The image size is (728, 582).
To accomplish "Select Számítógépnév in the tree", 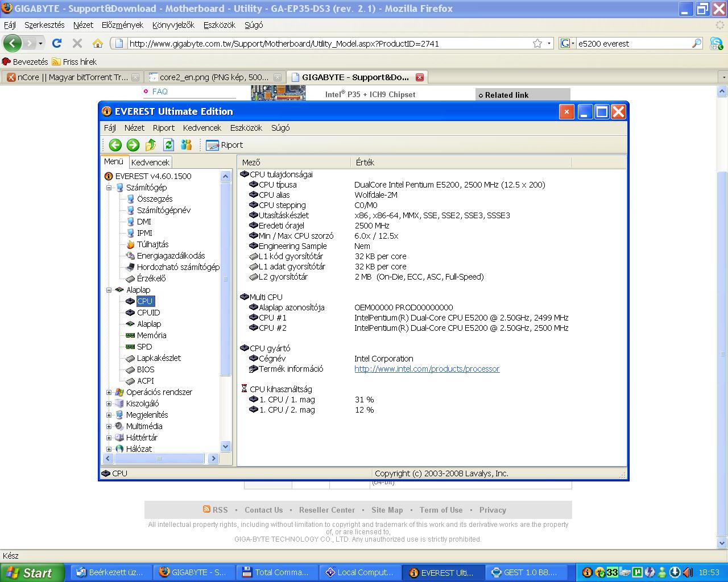I will coord(163,210).
